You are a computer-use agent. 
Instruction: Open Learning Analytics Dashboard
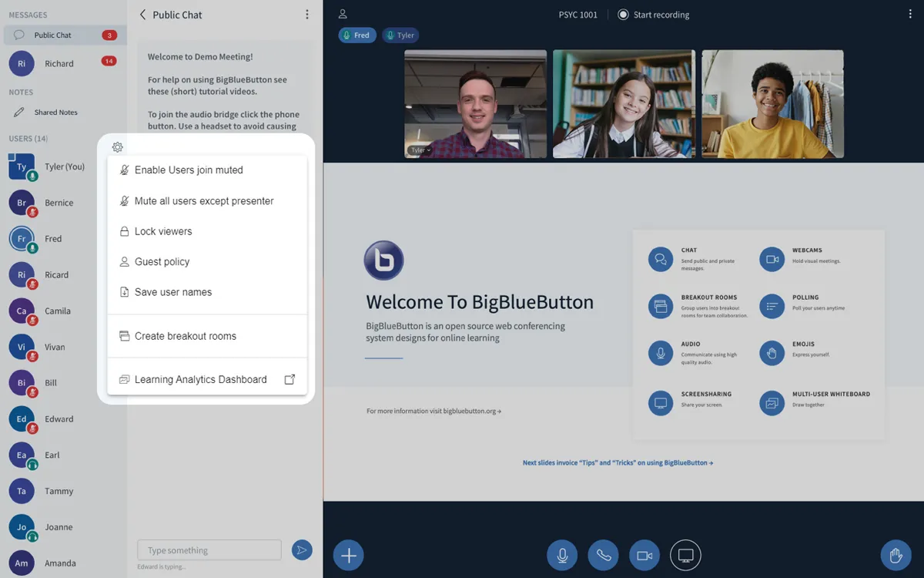click(207, 380)
